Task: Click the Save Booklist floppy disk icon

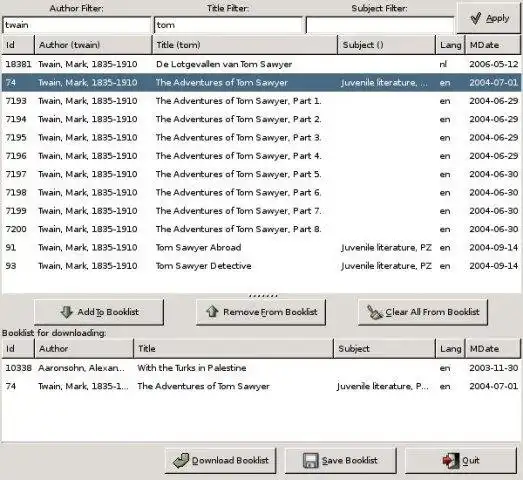Action: coord(311,461)
